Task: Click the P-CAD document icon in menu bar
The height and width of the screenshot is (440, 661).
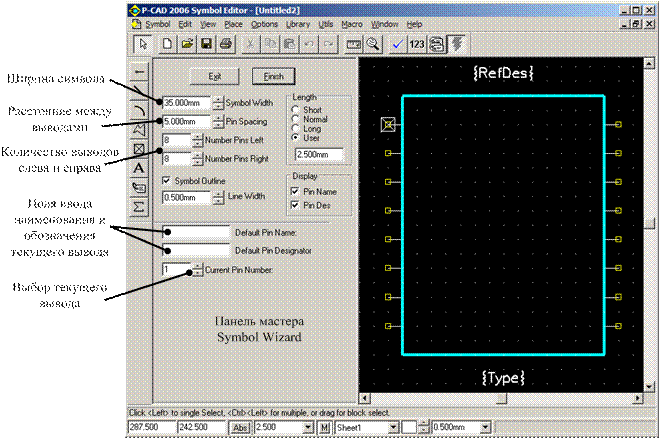Action: click(x=136, y=24)
